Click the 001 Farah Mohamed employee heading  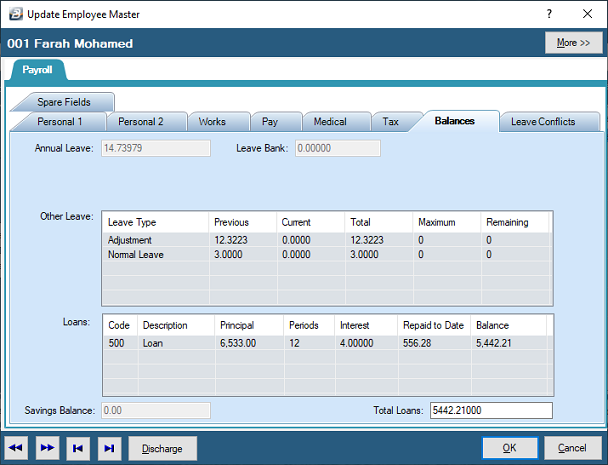tap(70, 43)
